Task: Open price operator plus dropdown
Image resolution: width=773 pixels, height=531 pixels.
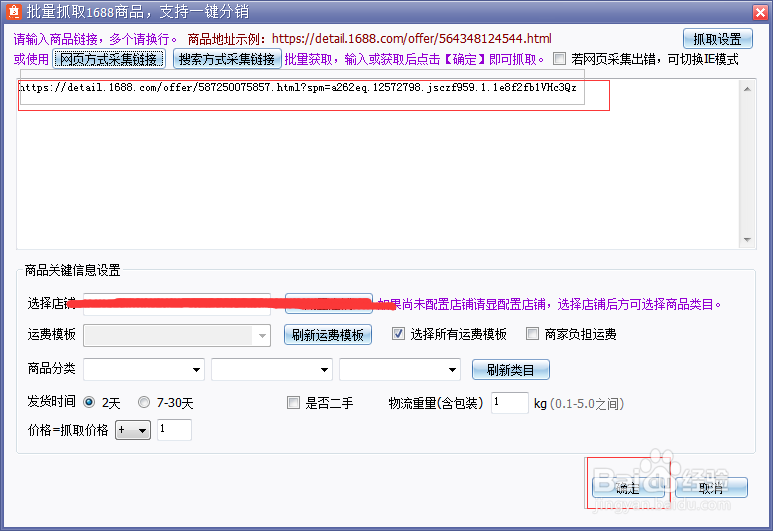Action: tap(133, 430)
